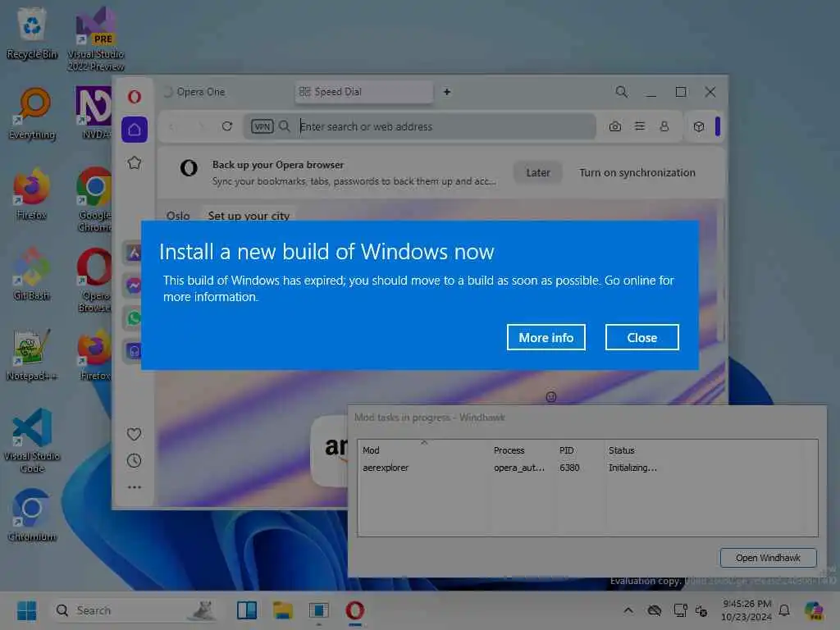This screenshot has width=840, height=630.
Task: Open notifications bell in system tray
Action: (784, 610)
